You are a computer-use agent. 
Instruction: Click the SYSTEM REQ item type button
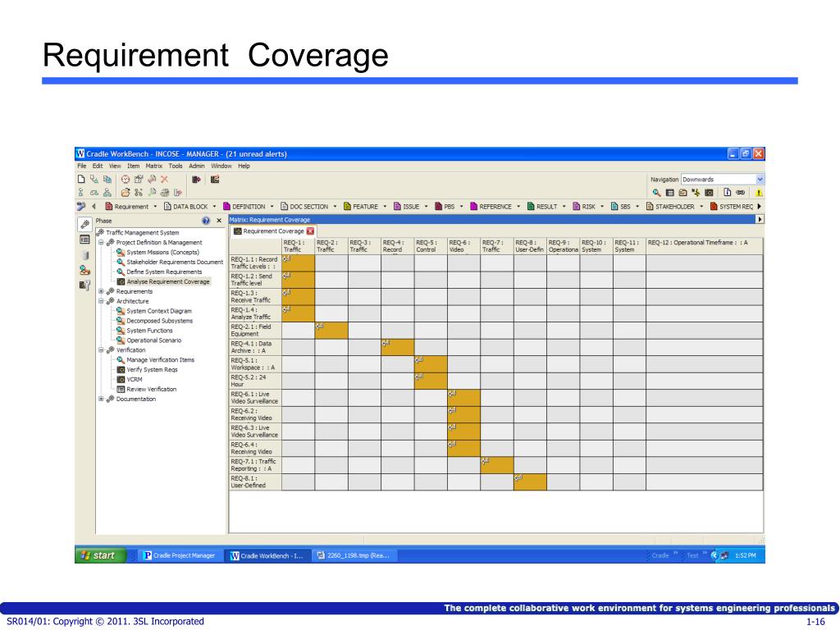pos(731,206)
